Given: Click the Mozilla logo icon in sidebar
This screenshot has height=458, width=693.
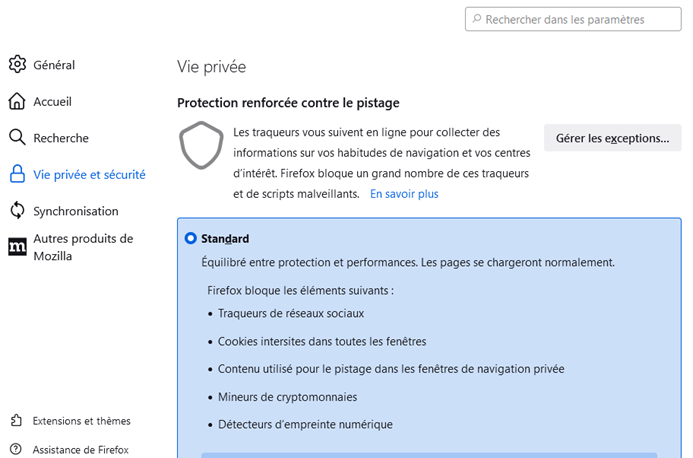Looking at the screenshot, I should pyautogui.click(x=17, y=247).
